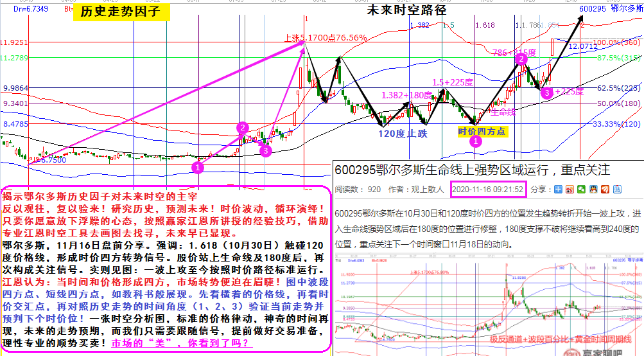Screen dimensions: 644x356
Task: Click pink marker 3 beside +225度 label
Action: pyautogui.click(x=546, y=93)
